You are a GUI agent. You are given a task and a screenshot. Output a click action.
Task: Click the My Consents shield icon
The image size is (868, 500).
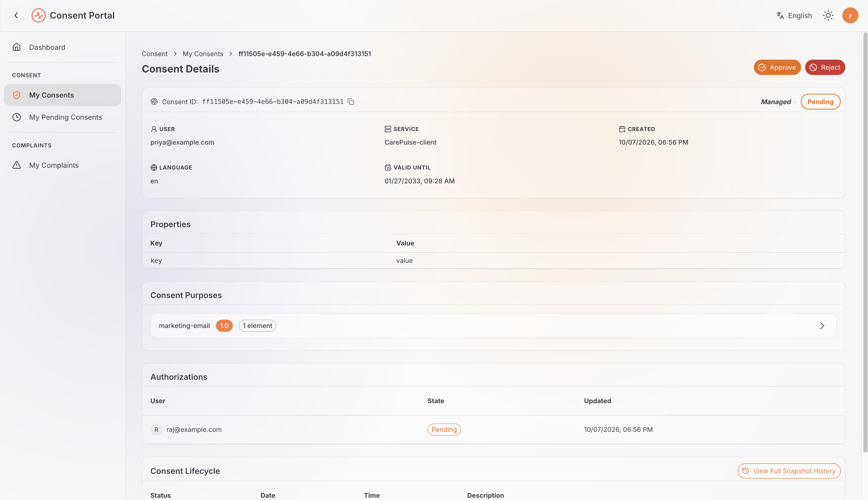click(17, 95)
